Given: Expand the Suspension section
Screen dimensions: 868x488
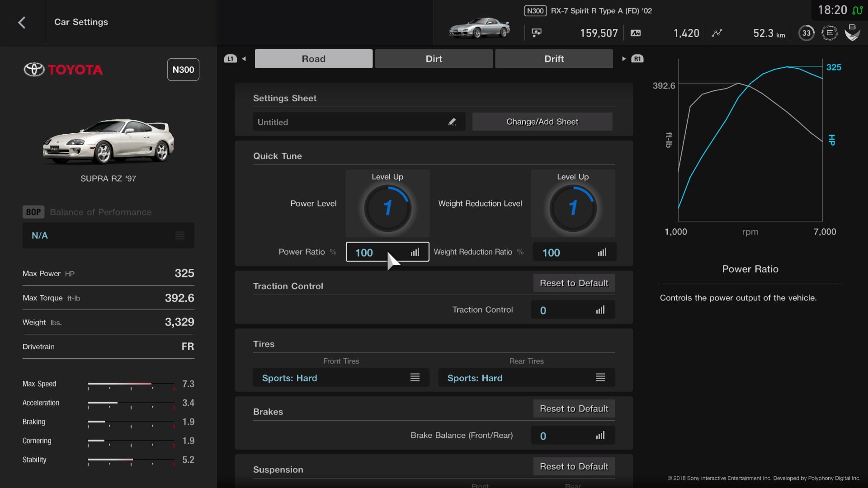Looking at the screenshot, I should click(278, 470).
